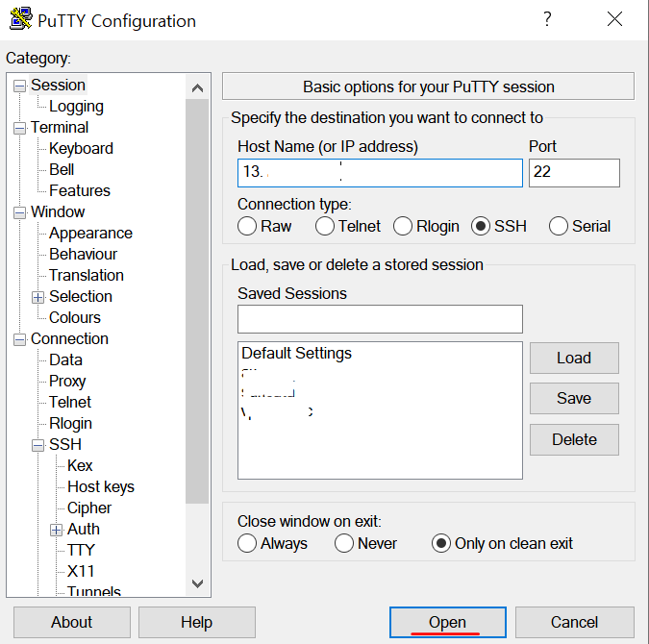This screenshot has height=644, width=649.
Task: Open the Appearance category
Action: click(90, 233)
